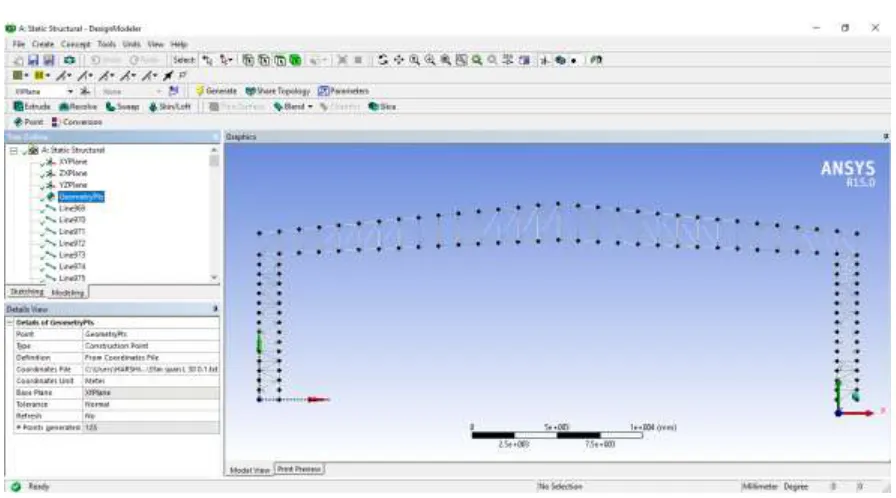
Task: Click the Tolerance Normal value
Action: coord(151,404)
